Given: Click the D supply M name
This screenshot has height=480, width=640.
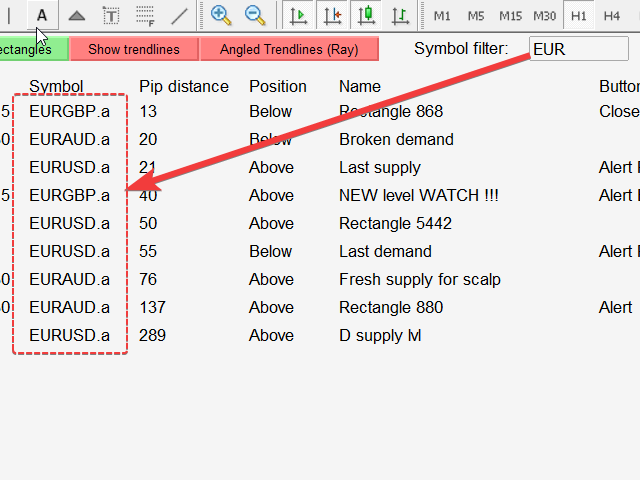Looking at the screenshot, I should click(380, 335).
